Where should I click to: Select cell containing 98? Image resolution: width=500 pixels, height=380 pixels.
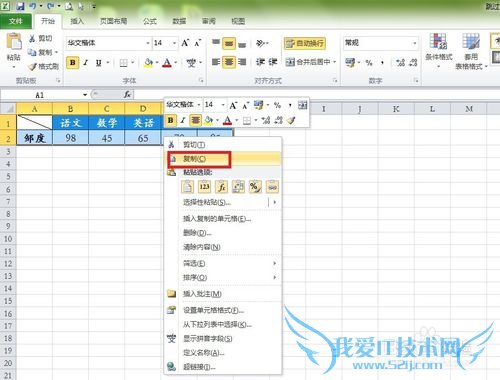(70, 138)
